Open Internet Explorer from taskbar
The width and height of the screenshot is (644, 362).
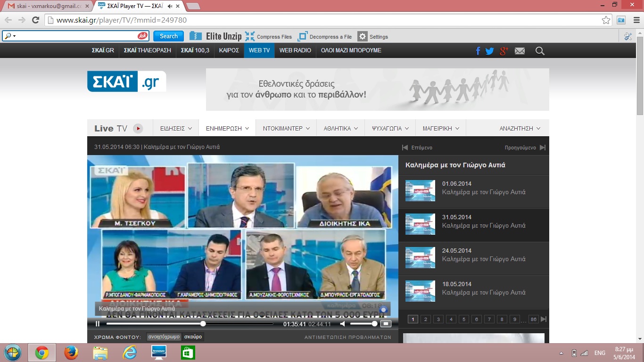130,353
